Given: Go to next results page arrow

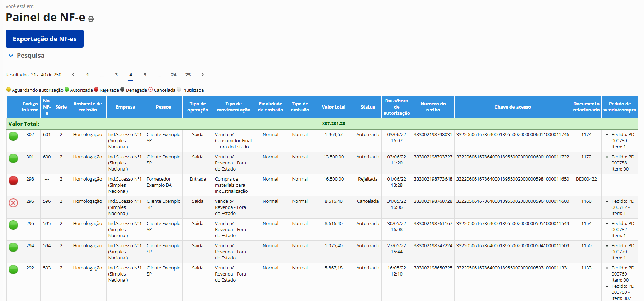Looking at the screenshot, I should point(202,75).
